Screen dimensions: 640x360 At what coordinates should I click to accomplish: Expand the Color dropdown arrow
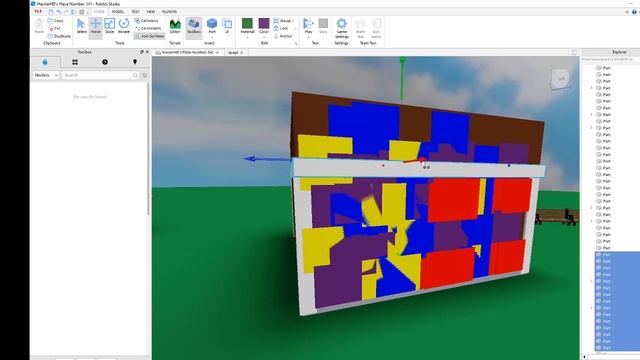click(264, 37)
